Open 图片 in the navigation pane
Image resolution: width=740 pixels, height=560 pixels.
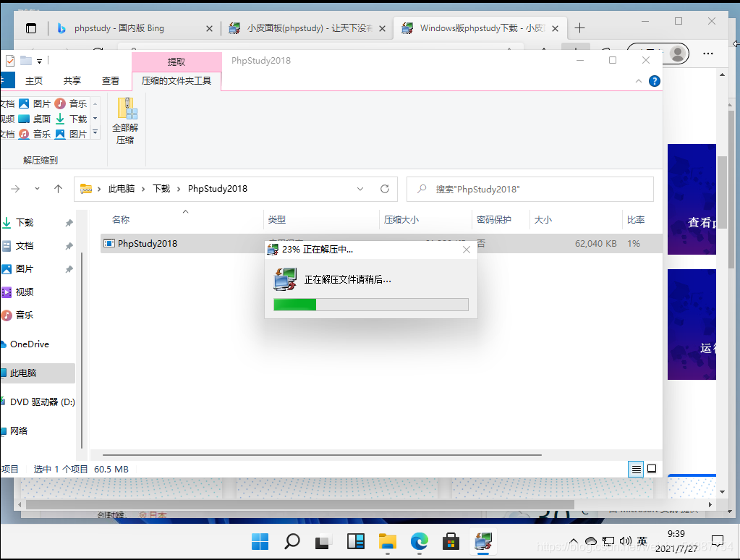25,268
